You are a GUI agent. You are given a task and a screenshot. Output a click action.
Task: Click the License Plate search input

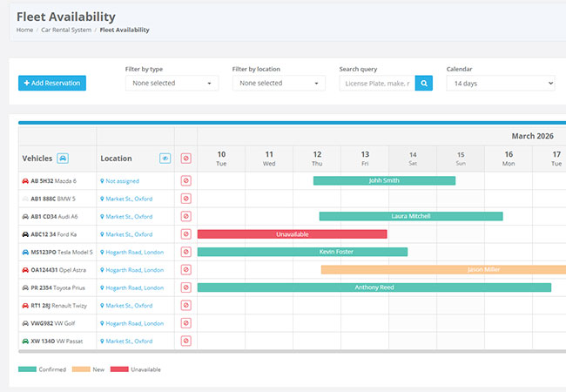click(377, 84)
